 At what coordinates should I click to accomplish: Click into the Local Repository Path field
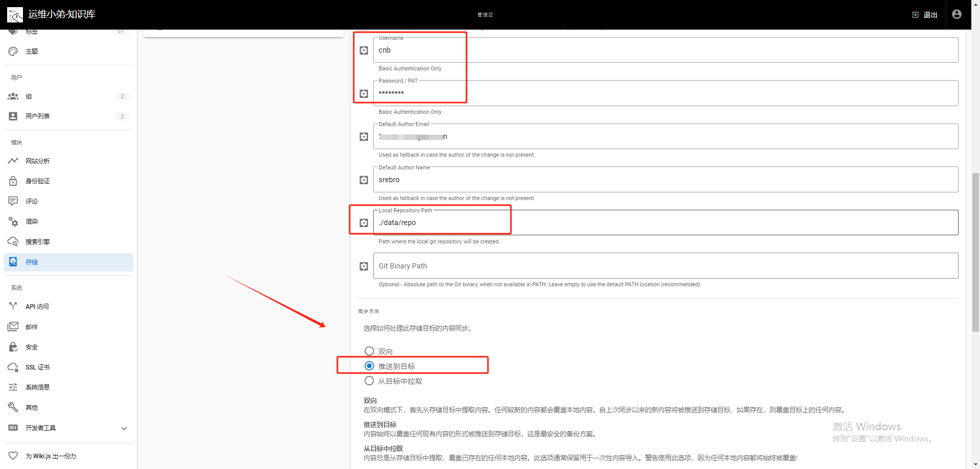pos(666,223)
